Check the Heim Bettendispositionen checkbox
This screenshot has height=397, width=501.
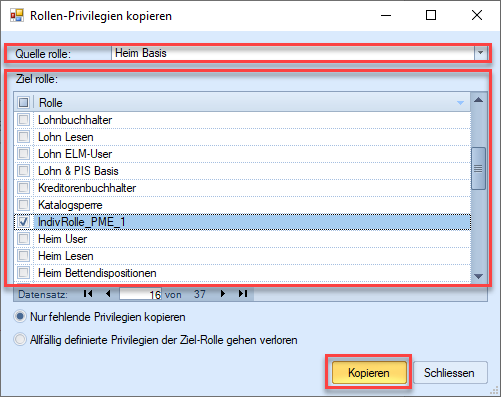(24, 273)
